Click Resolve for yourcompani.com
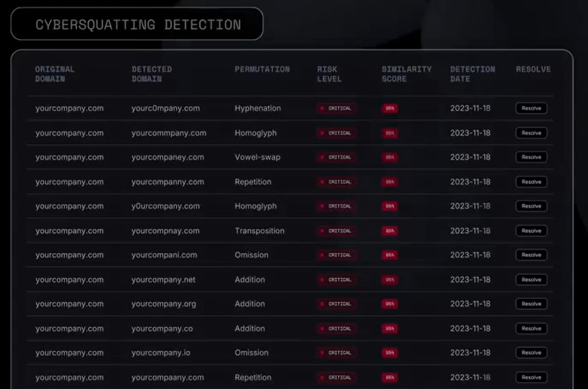This screenshot has width=588, height=389. tap(531, 255)
